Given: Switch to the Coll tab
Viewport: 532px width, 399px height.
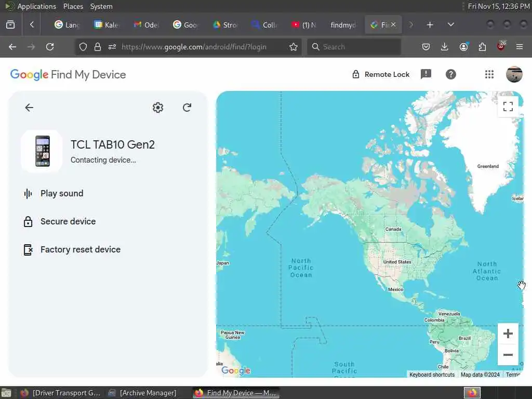Looking at the screenshot, I should pos(264,25).
